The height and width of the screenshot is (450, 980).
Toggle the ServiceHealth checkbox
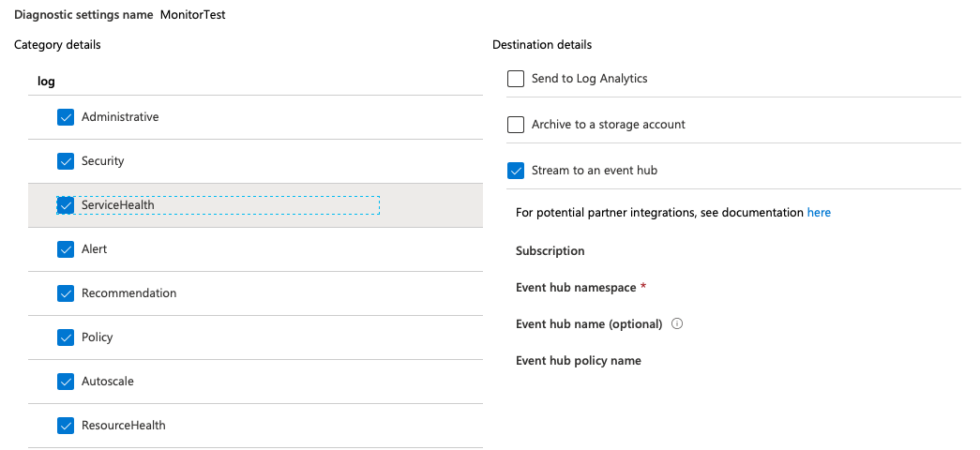pyautogui.click(x=66, y=205)
